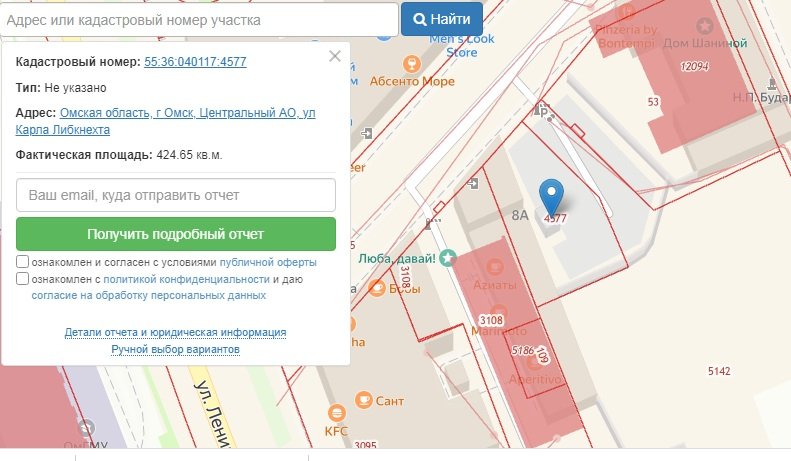Close the cadastral info popup
Screen dimensions: 791x461
tap(335, 56)
